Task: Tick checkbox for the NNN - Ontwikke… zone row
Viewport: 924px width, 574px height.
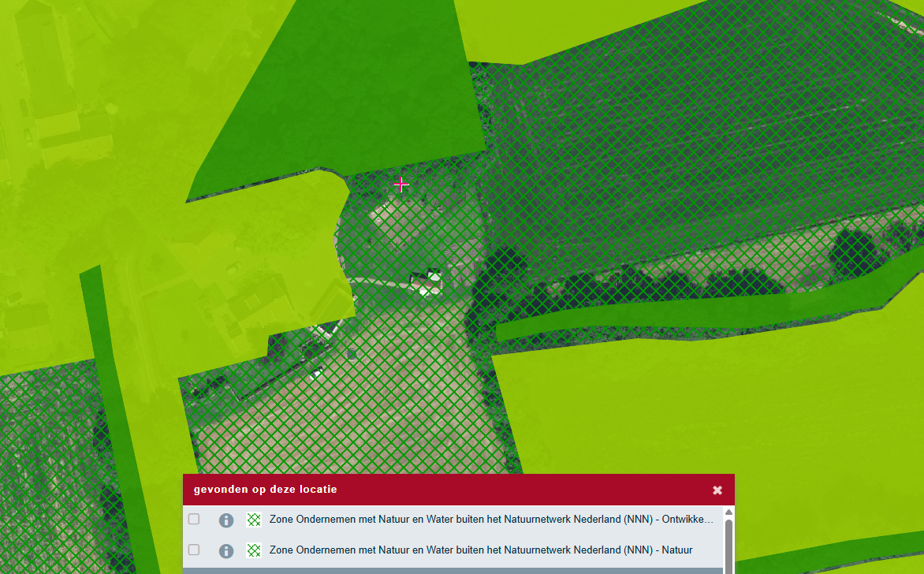Action: [194, 519]
